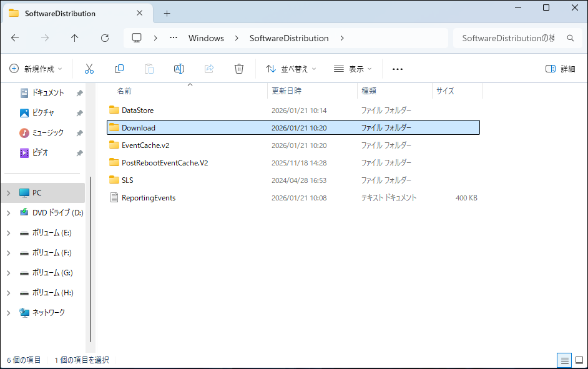Select the Paste icon in the toolbar

point(149,69)
